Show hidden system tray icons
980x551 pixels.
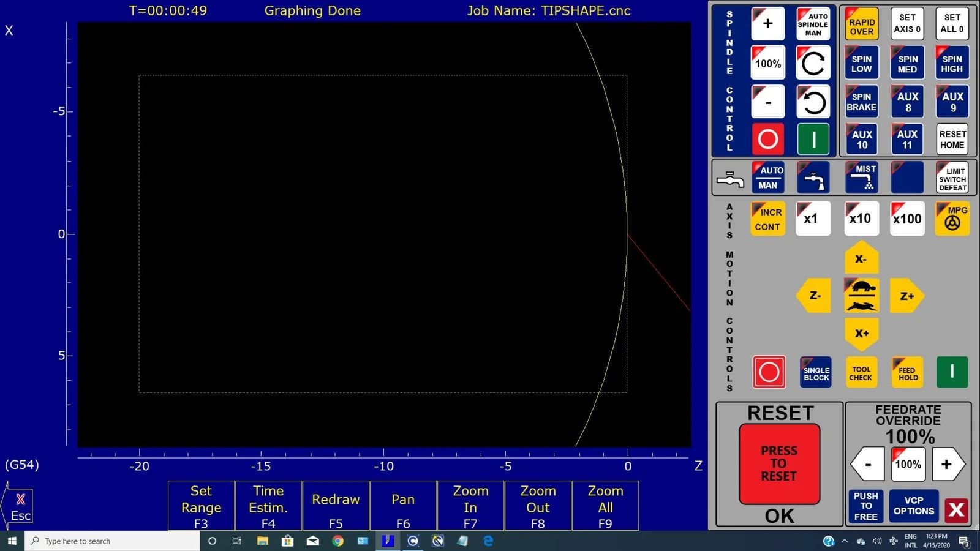click(x=845, y=541)
